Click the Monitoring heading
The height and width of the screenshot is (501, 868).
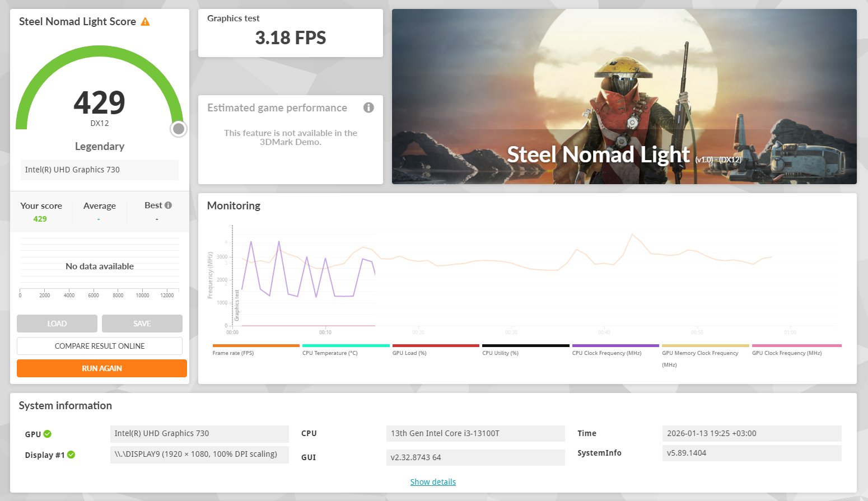234,206
